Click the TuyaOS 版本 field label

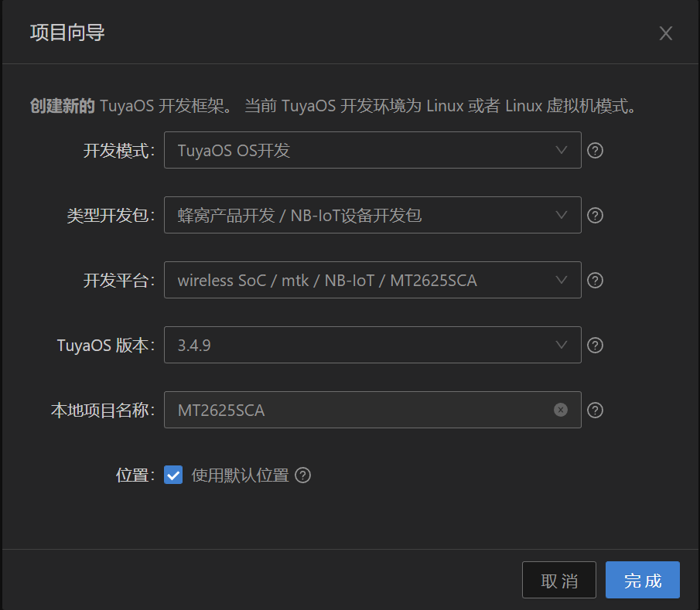coord(106,346)
